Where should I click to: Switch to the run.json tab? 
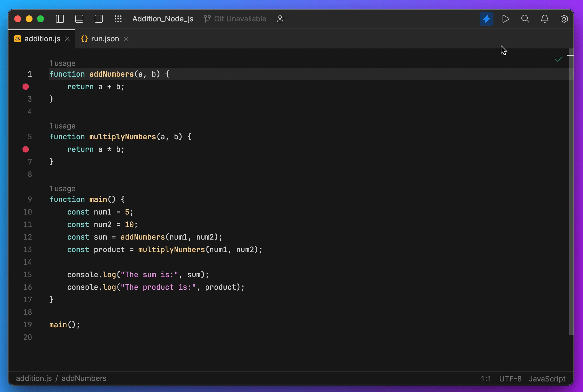pos(105,39)
